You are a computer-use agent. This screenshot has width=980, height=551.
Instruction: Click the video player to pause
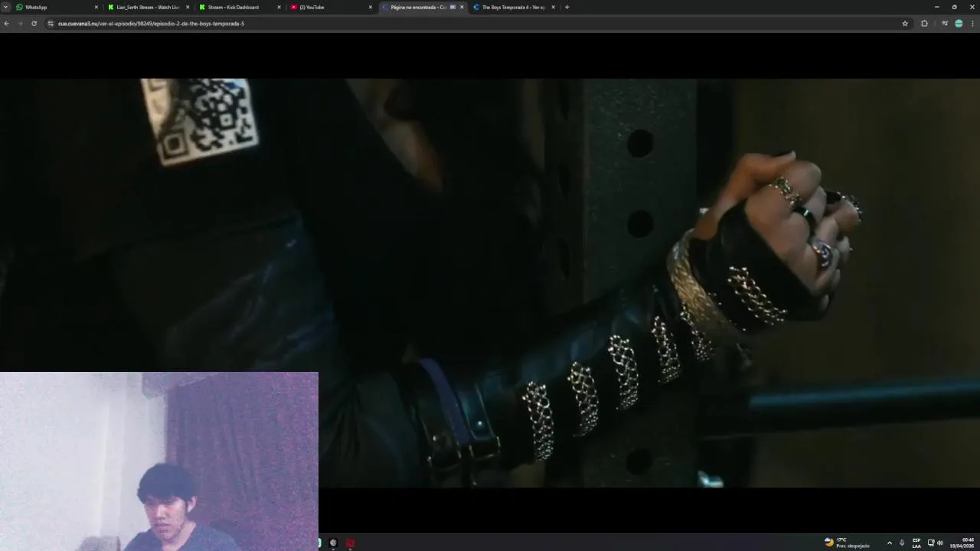coord(490,283)
